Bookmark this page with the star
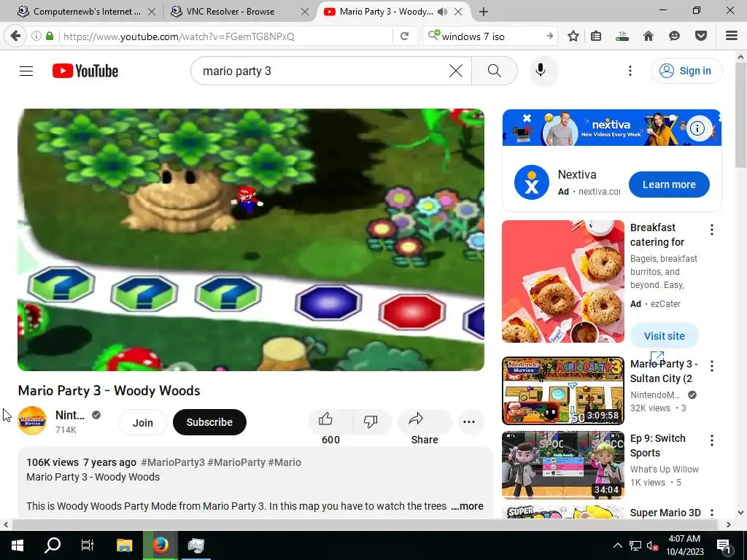Viewport: 747px width, 560px height. [x=573, y=36]
